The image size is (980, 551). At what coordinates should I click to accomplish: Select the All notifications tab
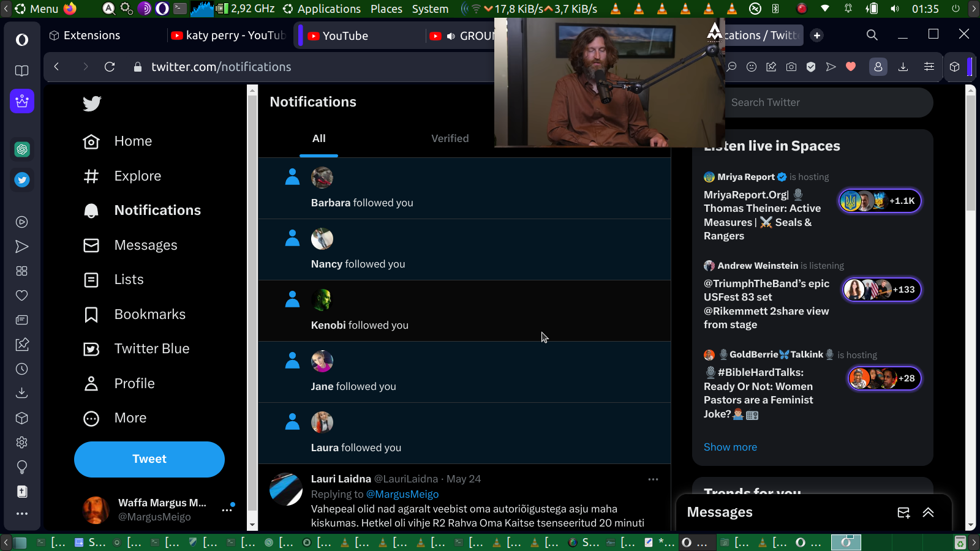(x=318, y=139)
